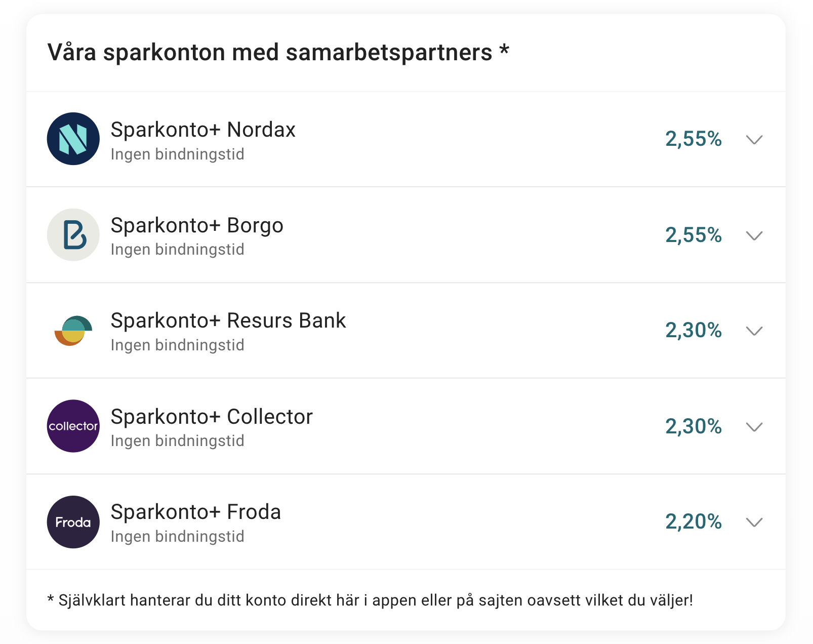Image resolution: width=813 pixels, height=644 pixels.
Task: Click the Nordax logo icon
Action: tap(73, 139)
